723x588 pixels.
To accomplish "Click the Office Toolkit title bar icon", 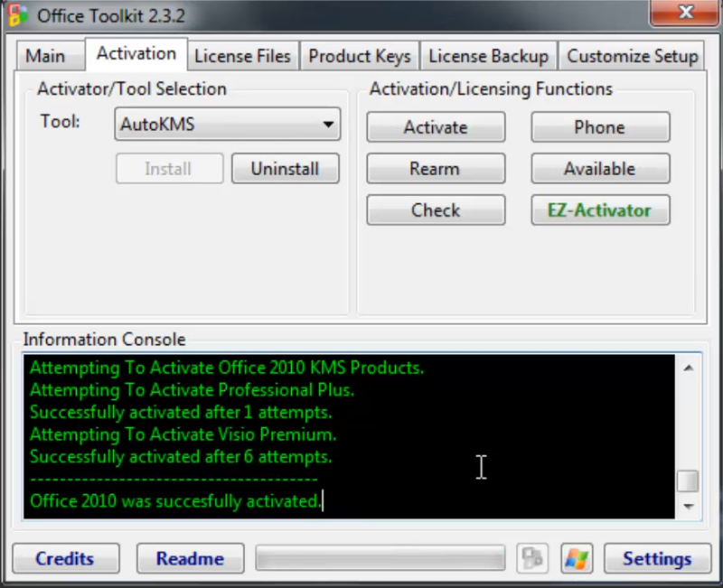I will point(18,15).
